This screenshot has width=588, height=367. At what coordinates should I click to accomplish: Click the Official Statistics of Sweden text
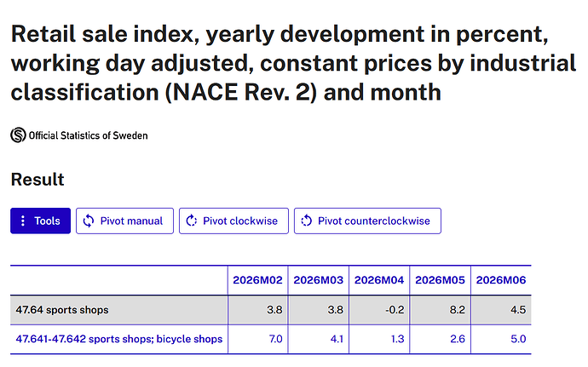coord(88,135)
